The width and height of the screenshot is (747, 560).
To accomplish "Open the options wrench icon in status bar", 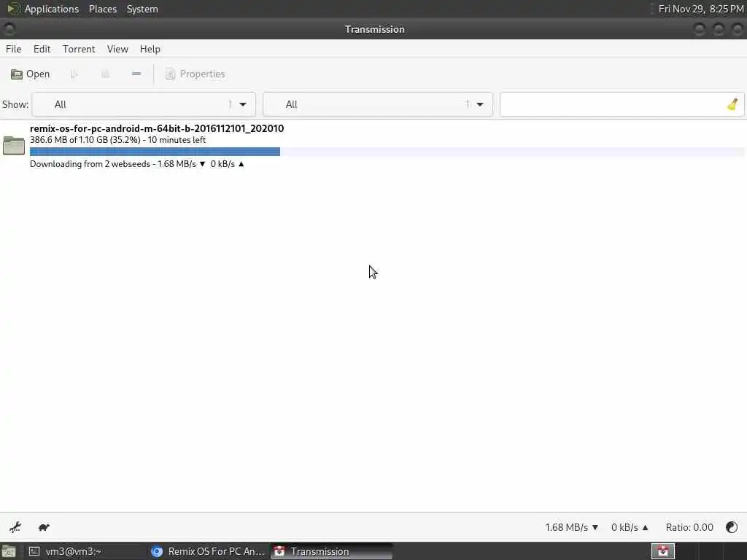I will (15, 527).
